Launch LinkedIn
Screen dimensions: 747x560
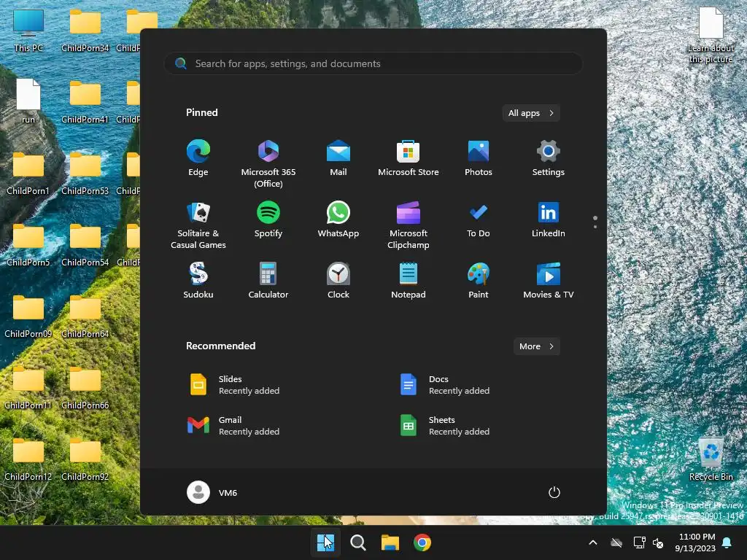pyautogui.click(x=549, y=219)
